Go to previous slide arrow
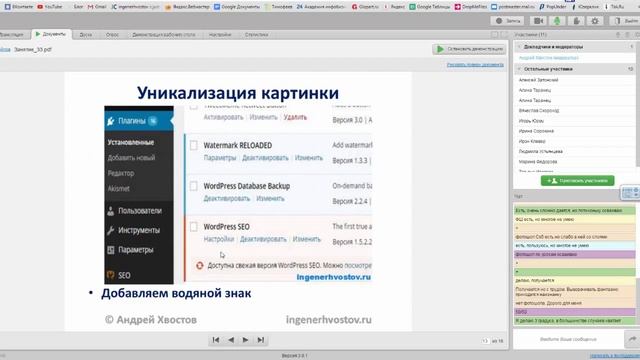The image size is (640, 360). coord(231,340)
